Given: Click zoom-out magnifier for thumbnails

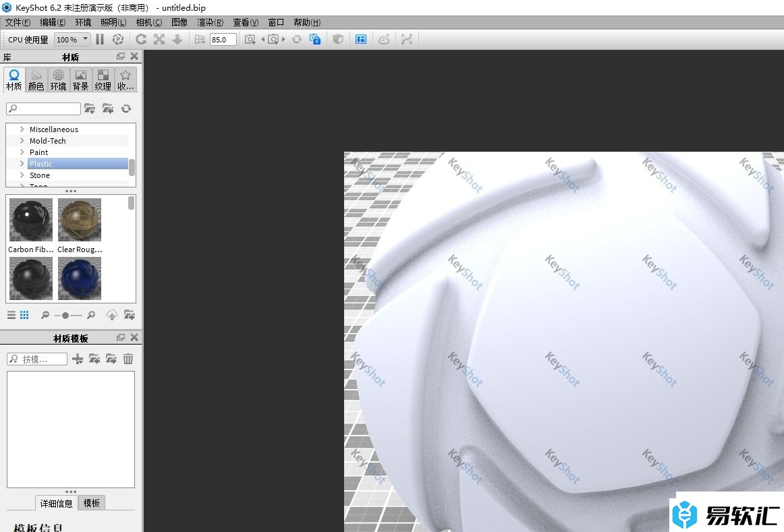Looking at the screenshot, I should (x=45, y=315).
